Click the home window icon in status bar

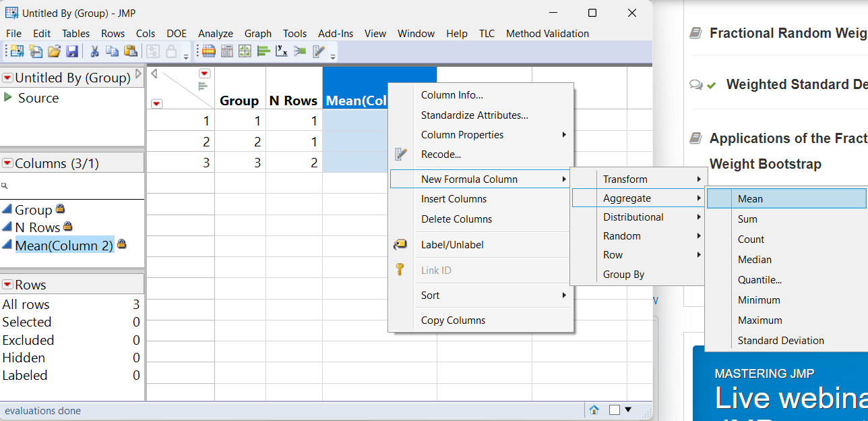[x=594, y=410]
